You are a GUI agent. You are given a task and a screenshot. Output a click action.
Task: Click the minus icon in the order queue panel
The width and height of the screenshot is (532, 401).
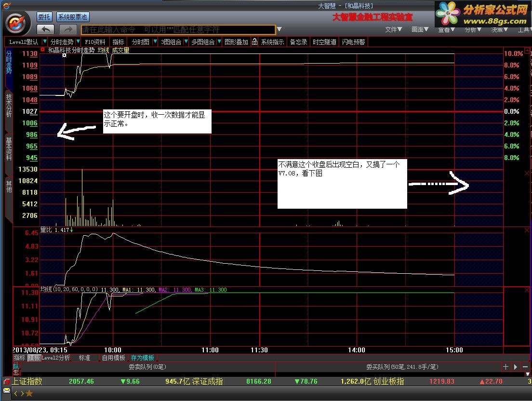(525, 367)
